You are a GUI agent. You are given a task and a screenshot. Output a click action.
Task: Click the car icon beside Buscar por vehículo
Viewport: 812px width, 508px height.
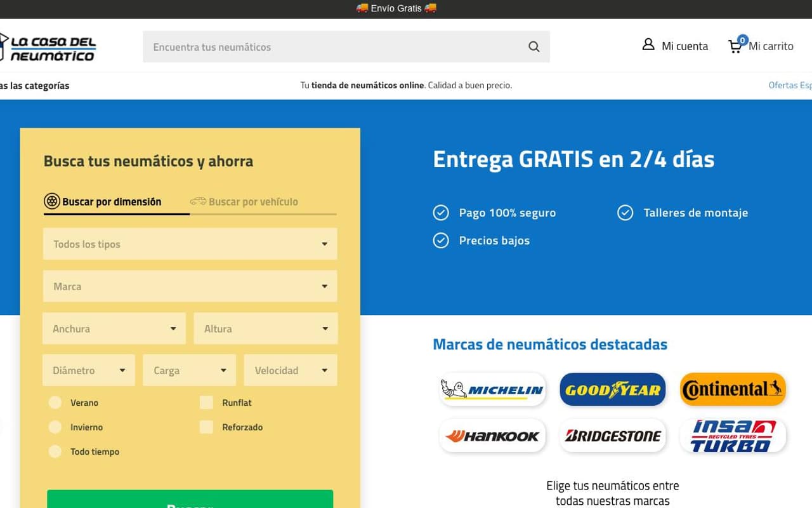click(198, 201)
